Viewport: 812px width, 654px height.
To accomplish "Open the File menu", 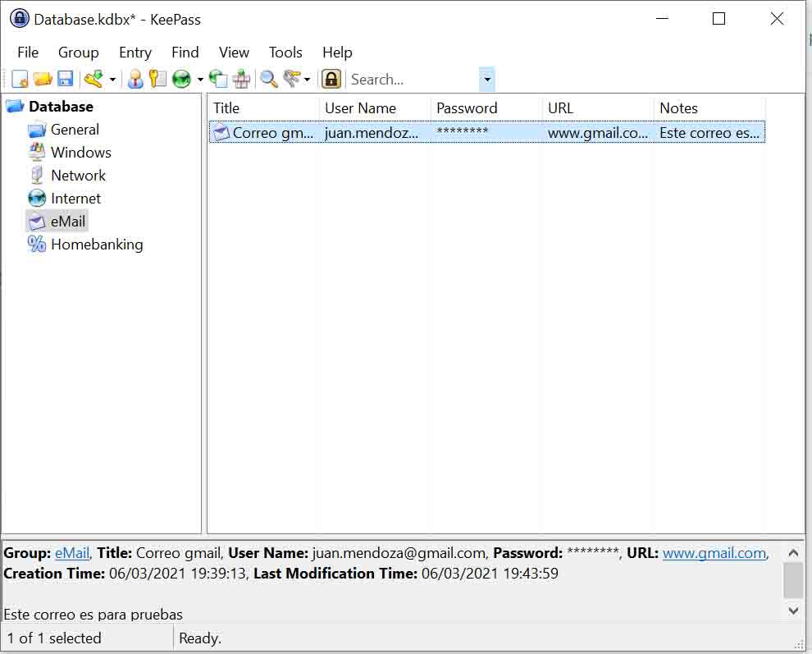I will 27,53.
